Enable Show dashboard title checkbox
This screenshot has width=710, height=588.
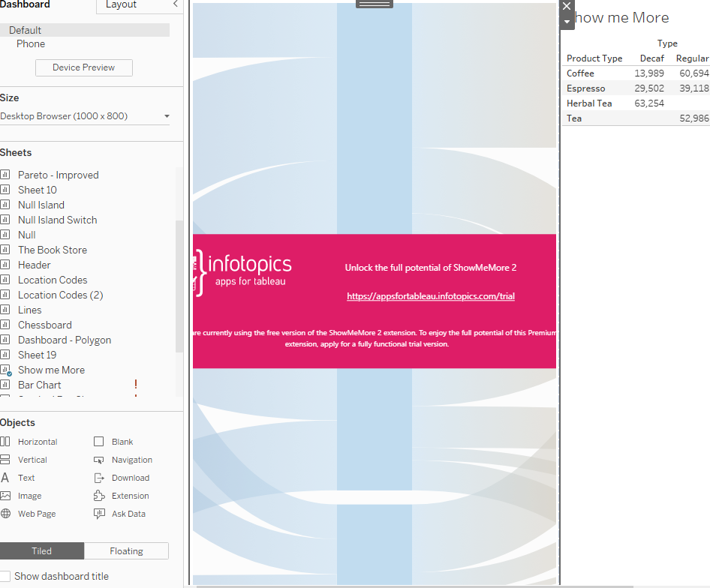[x=5, y=576]
